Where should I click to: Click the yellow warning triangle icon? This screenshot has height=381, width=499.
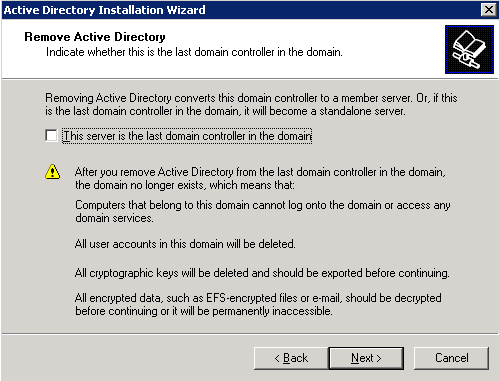pyautogui.click(x=53, y=172)
